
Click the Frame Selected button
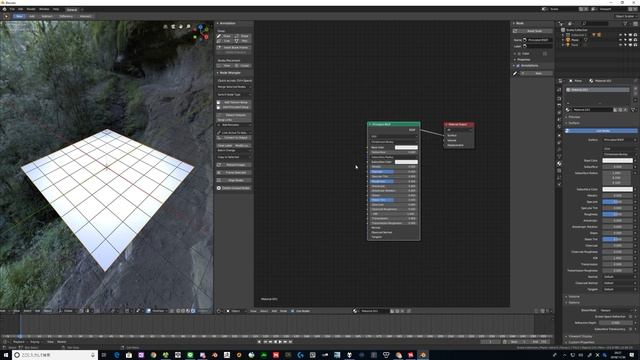tap(234, 173)
